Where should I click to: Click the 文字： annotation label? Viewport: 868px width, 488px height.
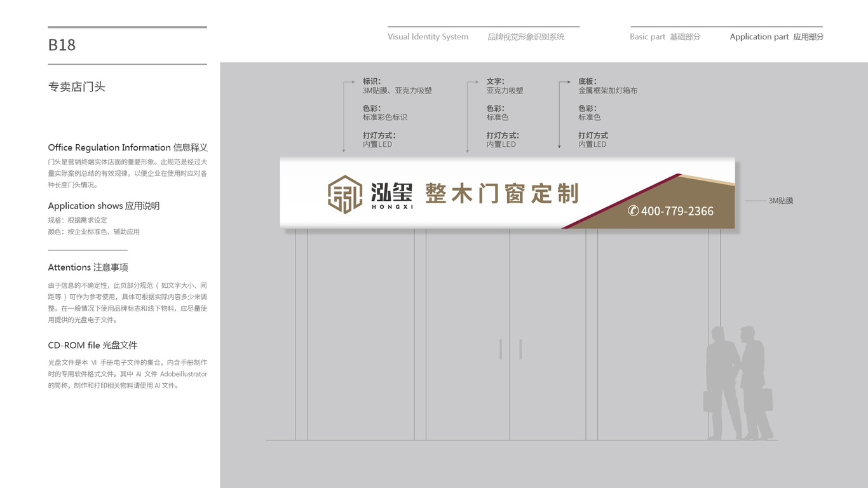[496, 81]
